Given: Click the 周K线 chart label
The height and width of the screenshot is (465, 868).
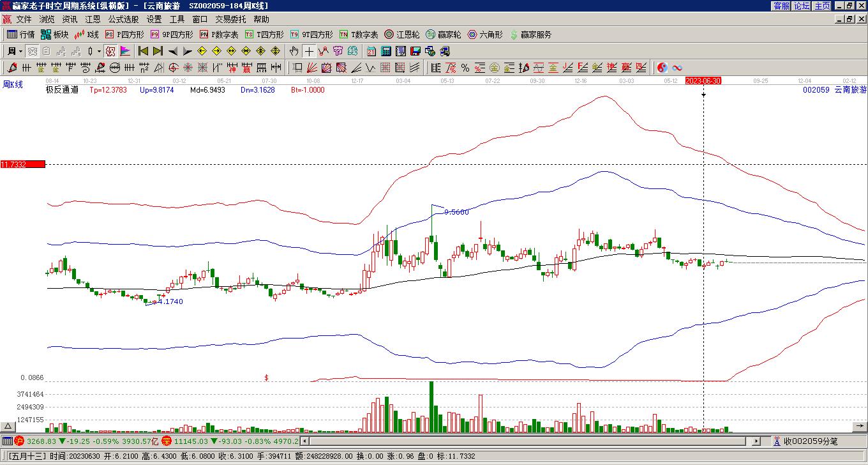Looking at the screenshot, I should 13,84.
